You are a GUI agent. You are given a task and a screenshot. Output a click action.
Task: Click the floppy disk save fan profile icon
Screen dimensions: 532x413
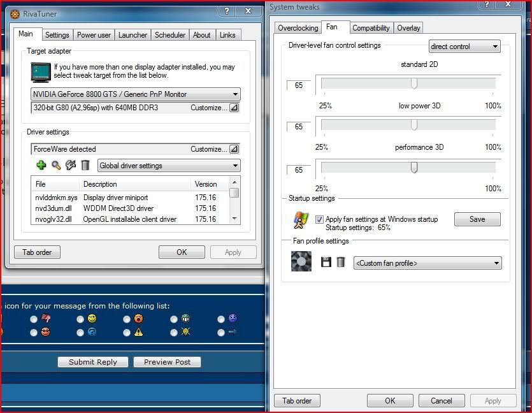pyautogui.click(x=326, y=262)
